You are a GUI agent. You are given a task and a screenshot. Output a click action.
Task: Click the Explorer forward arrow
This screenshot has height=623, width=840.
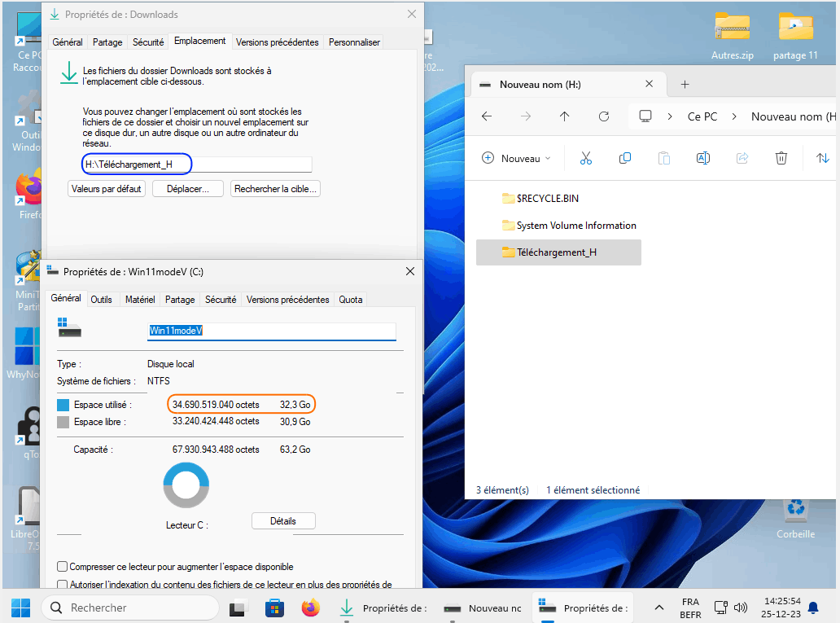coord(526,116)
